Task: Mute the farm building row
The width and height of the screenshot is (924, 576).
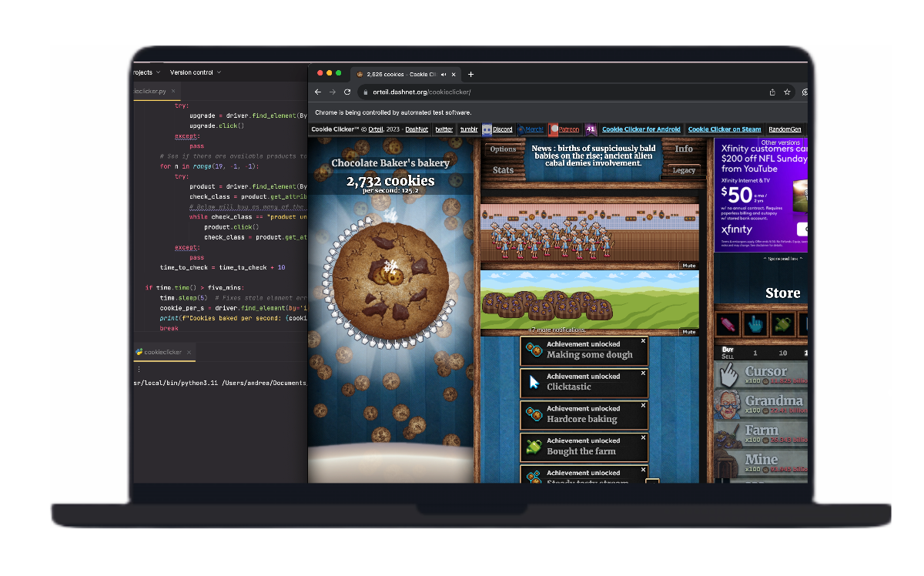Action: 688,332
